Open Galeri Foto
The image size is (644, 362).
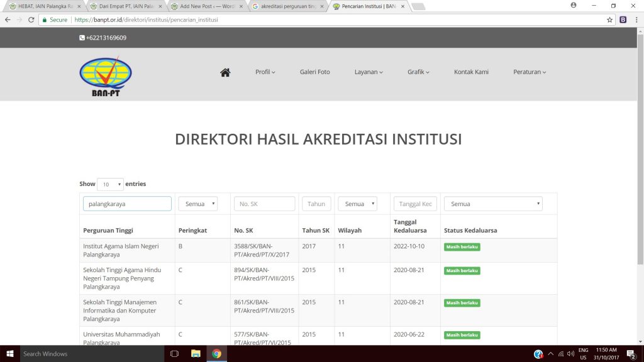click(314, 72)
